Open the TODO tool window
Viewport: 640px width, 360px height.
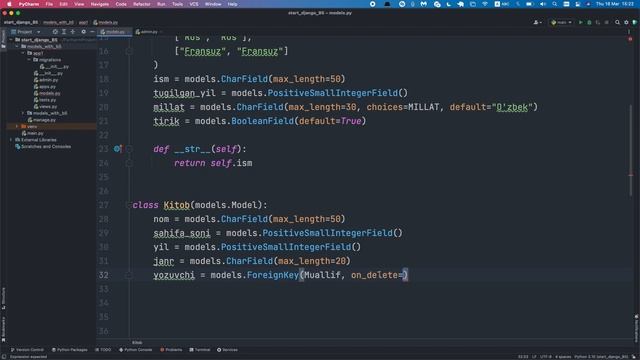click(x=103, y=350)
